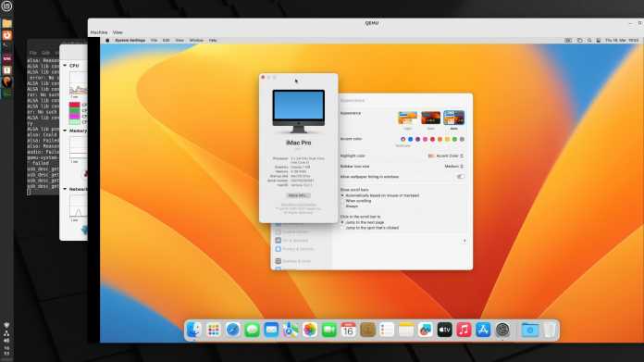Image resolution: width=644 pixels, height=362 pixels.
Task: Open Music from the dock
Action: tap(464, 330)
